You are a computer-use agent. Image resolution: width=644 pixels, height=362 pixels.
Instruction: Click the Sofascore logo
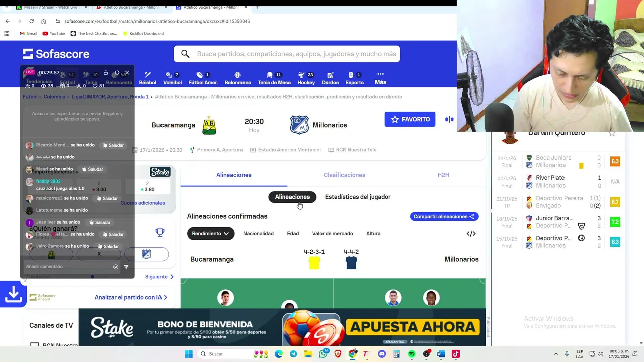pyautogui.click(x=56, y=54)
